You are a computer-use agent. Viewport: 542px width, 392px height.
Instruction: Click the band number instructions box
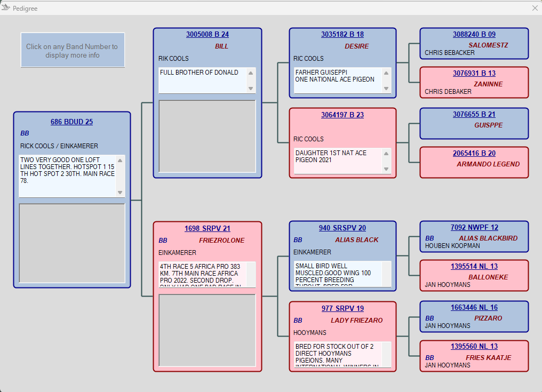click(73, 50)
